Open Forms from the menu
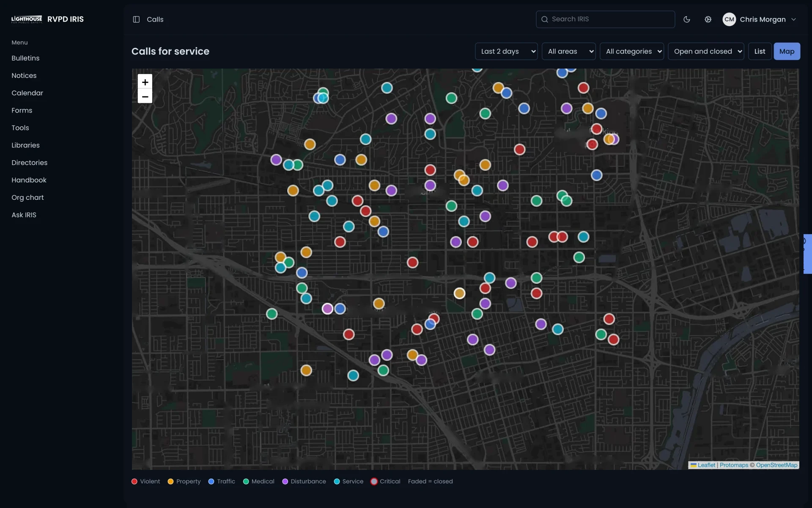Image resolution: width=812 pixels, height=508 pixels. 22,110
